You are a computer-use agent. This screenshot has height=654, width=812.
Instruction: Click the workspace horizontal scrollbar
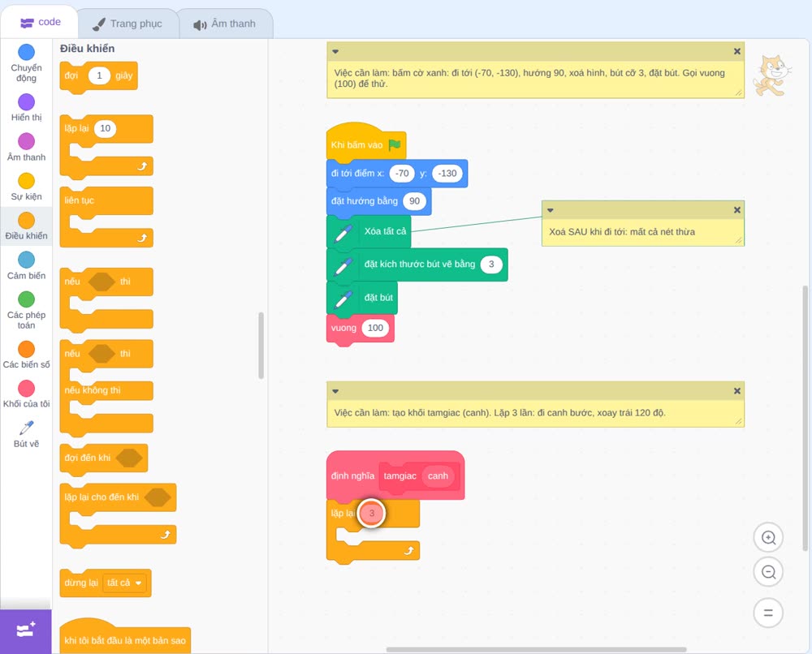(x=537, y=649)
